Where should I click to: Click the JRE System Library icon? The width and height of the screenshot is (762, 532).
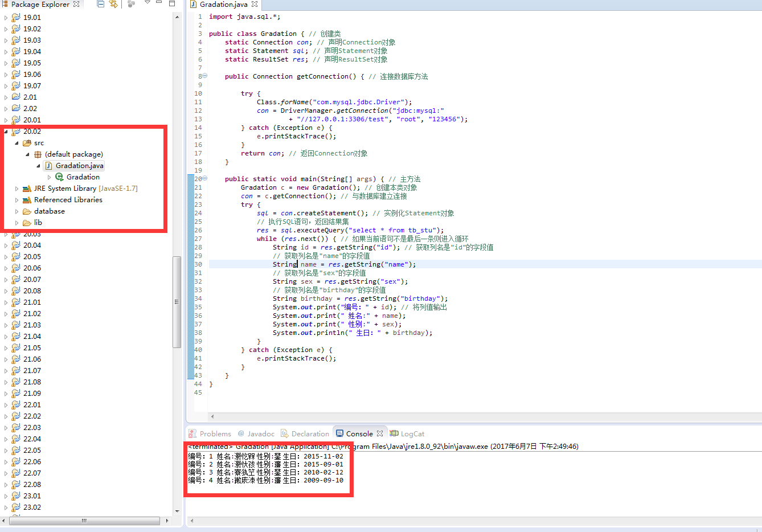(x=27, y=189)
